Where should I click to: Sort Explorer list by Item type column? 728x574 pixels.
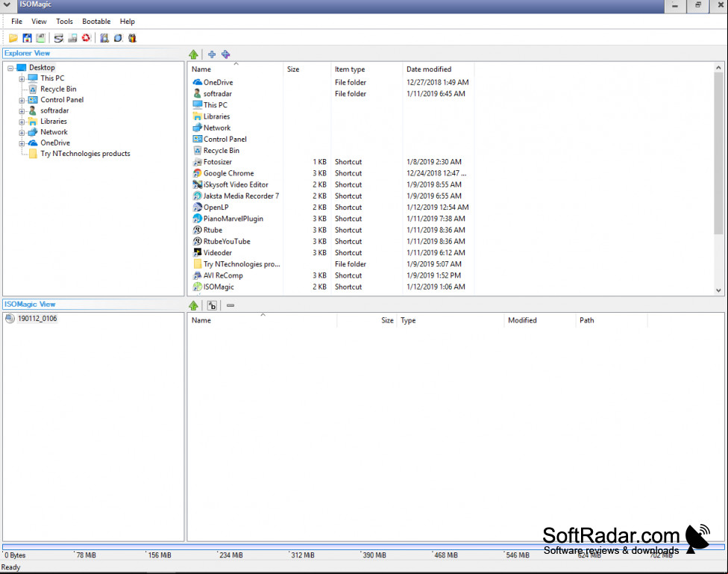click(x=367, y=69)
